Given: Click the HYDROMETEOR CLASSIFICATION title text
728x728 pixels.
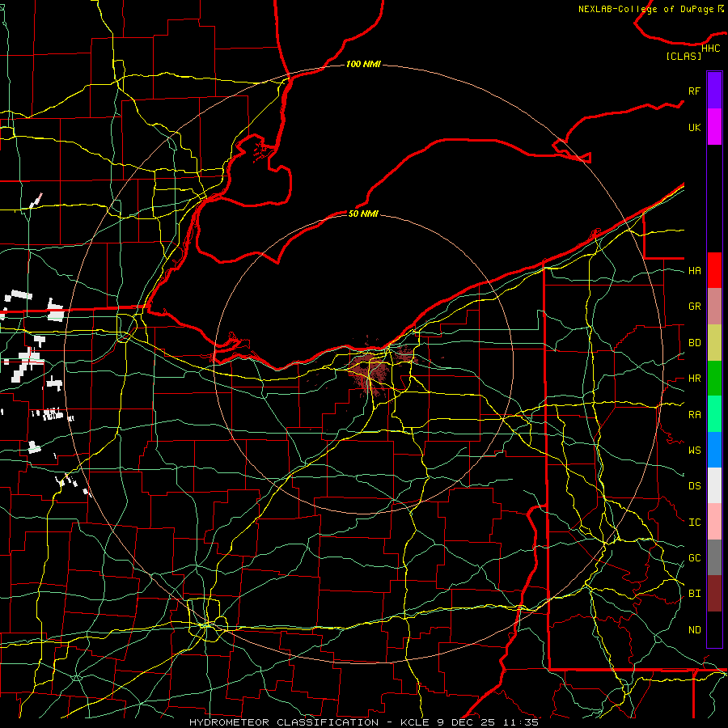Looking at the screenshot, I should pyautogui.click(x=284, y=722).
